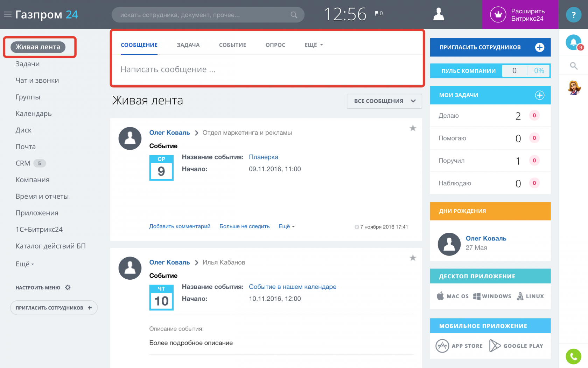Click Расширить Битрикс24 purple button
Viewport: 588px width, 368px height.
(520, 14)
